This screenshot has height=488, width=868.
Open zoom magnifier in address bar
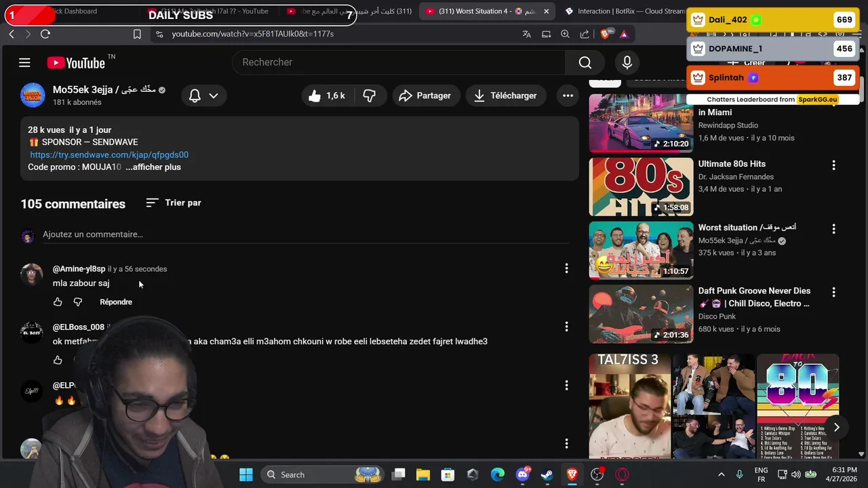click(565, 34)
